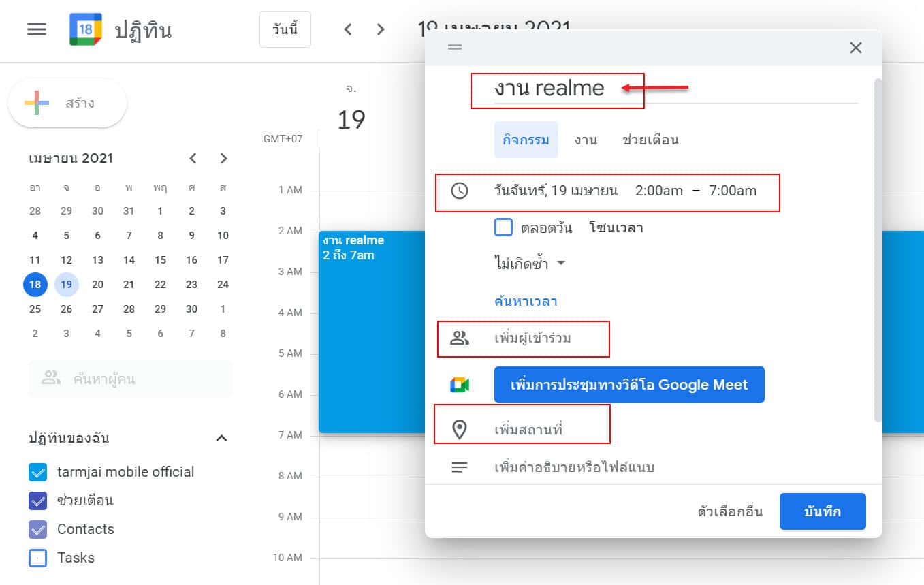Add Google Meet video conferencing
Screen dimensions: 924x585
(x=629, y=385)
